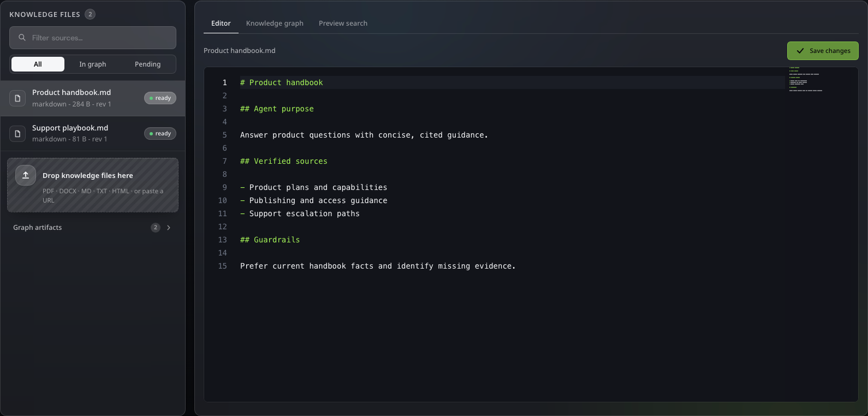This screenshot has height=416, width=868.
Task: Click ready badge on Product handbook.md
Action: (160, 98)
